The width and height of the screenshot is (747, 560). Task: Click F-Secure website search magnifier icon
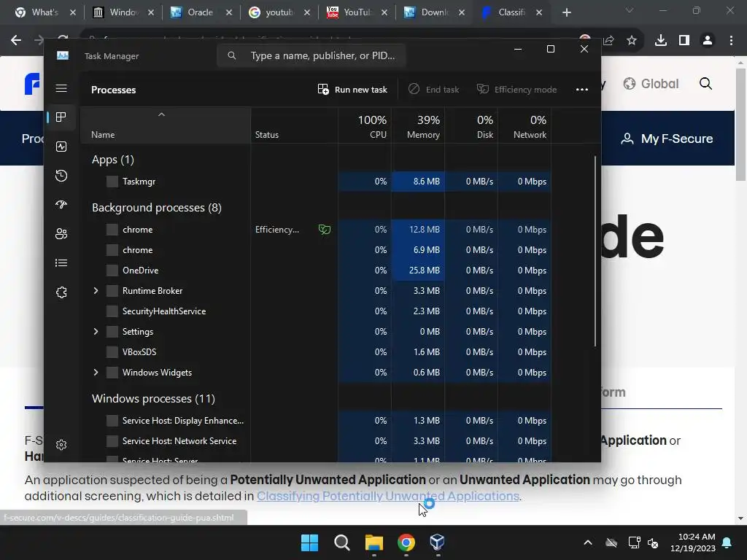(x=705, y=84)
